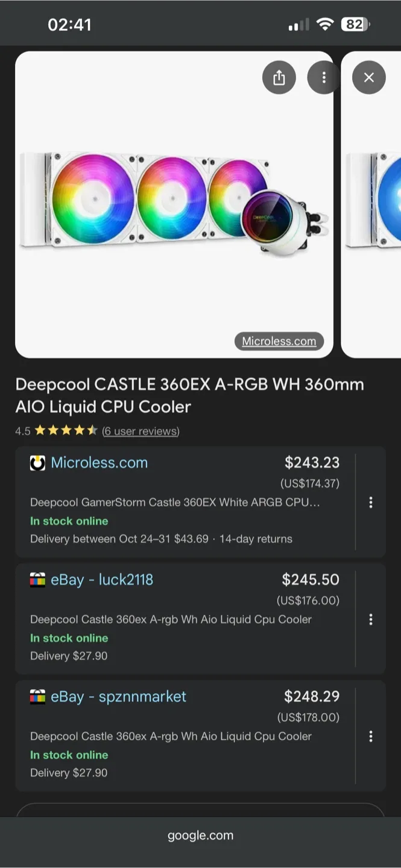
Task: Open more options for eBay spznnmarket listing
Action: [x=371, y=736]
